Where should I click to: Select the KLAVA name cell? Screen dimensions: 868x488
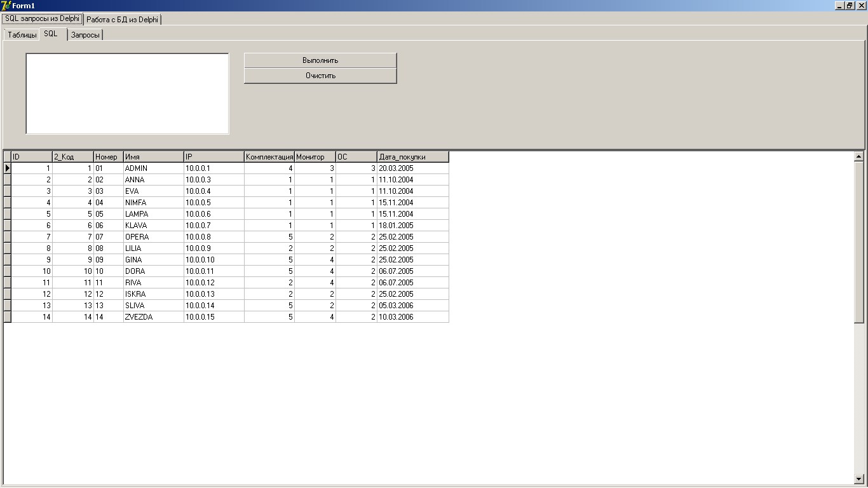click(154, 226)
